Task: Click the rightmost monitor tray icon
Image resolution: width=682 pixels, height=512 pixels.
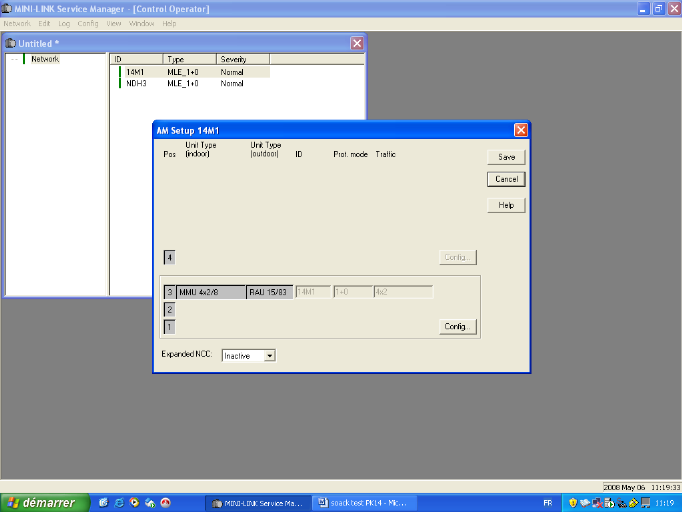Action: pyautogui.click(x=646, y=503)
